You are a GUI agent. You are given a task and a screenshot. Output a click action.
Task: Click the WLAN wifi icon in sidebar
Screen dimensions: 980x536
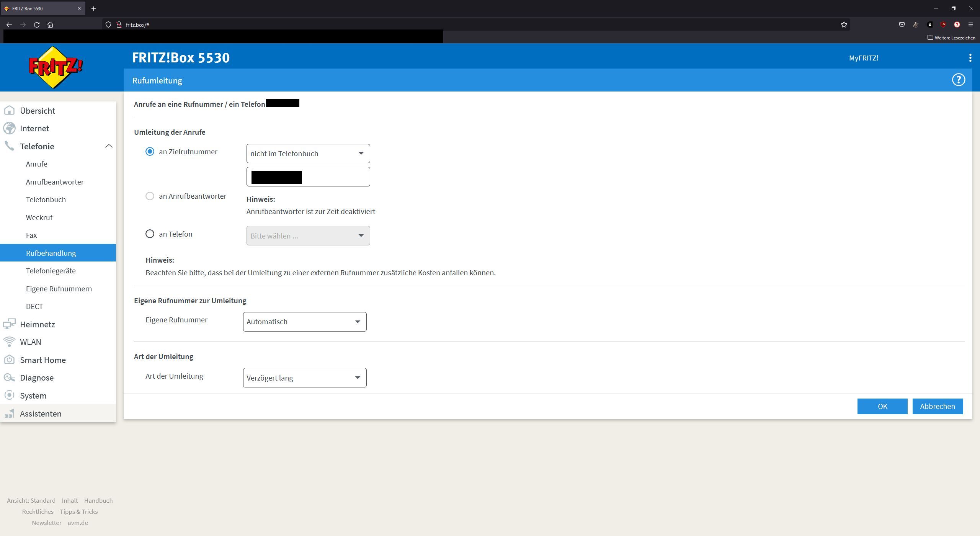click(x=9, y=342)
